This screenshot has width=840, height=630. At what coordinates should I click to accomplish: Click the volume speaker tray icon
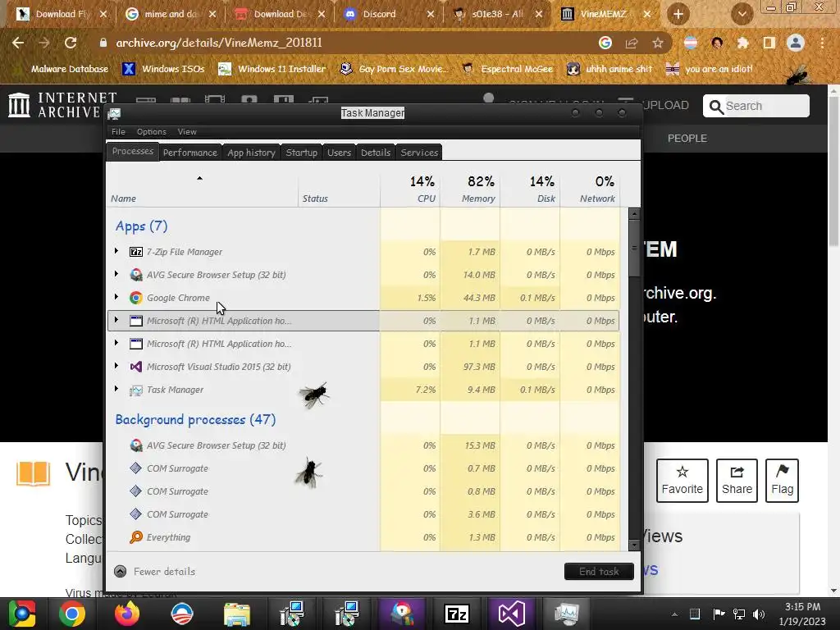pyautogui.click(x=759, y=614)
